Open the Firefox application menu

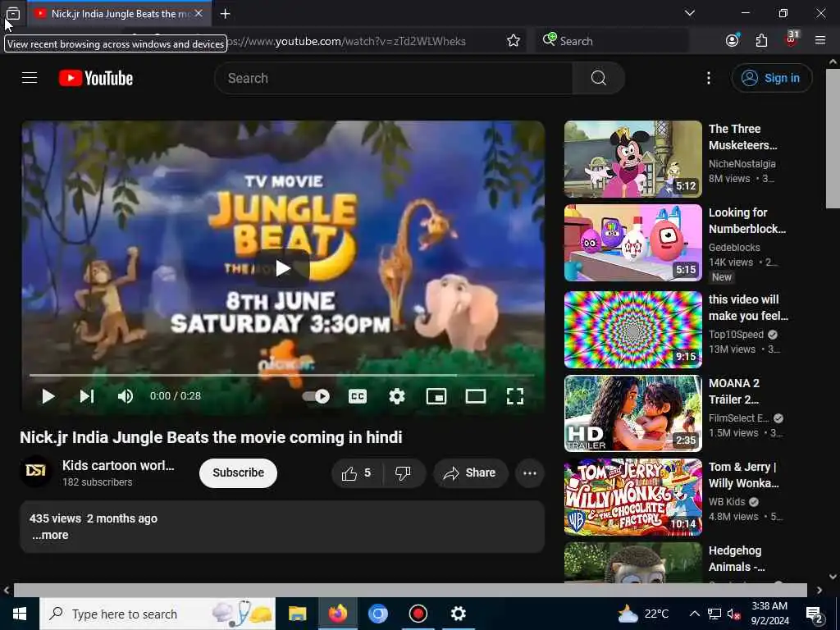(x=820, y=41)
